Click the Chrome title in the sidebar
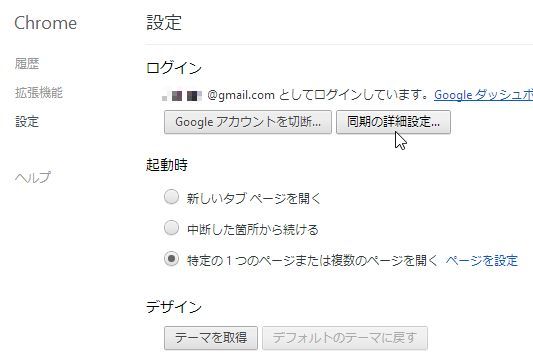 (46, 23)
